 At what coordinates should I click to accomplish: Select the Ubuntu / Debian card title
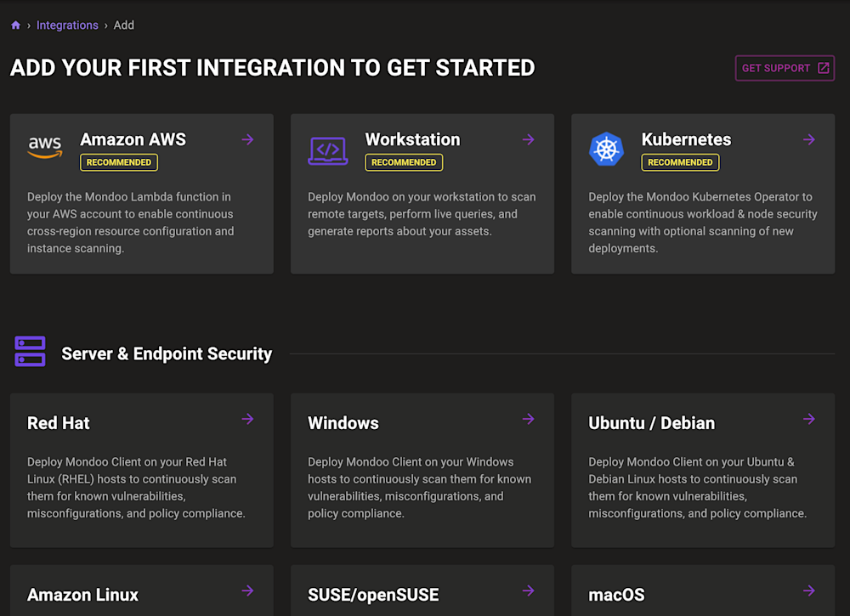coord(652,423)
